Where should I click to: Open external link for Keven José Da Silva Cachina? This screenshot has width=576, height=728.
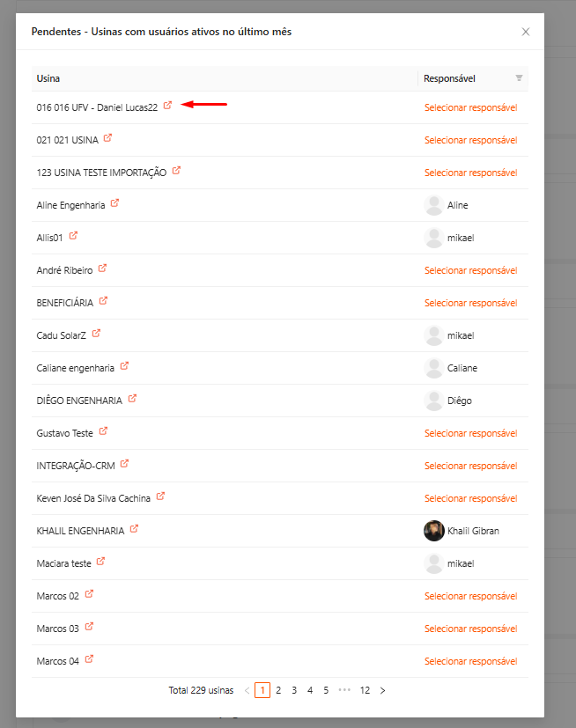pyautogui.click(x=160, y=496)
